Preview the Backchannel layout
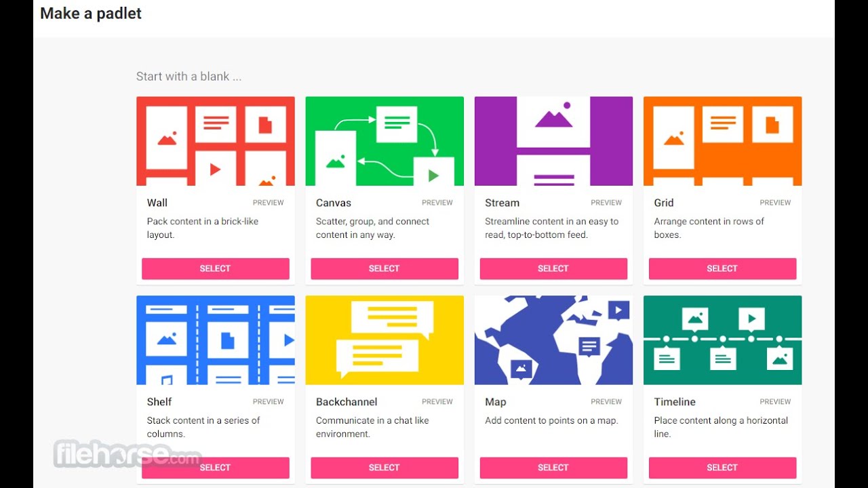The width and height of the screenshot is (868, 488). [437, 402]
